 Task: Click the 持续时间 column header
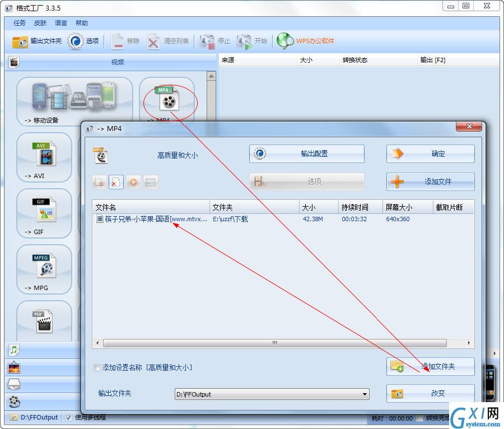point(361,207)
